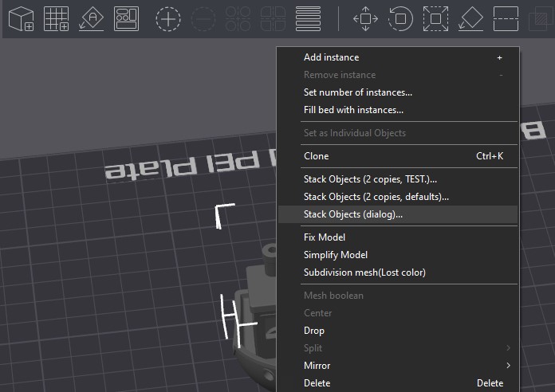Click the Add model cube icon
555x392 pixels.
(21, 19)
